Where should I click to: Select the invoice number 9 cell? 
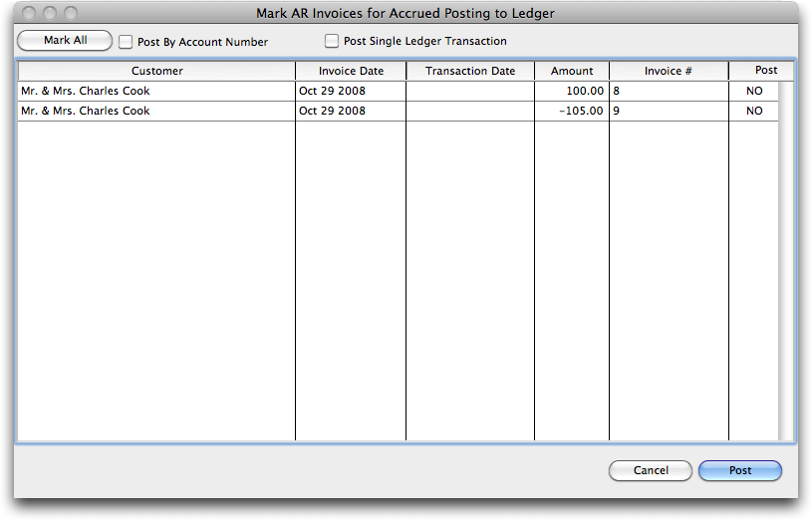point(668,111)
